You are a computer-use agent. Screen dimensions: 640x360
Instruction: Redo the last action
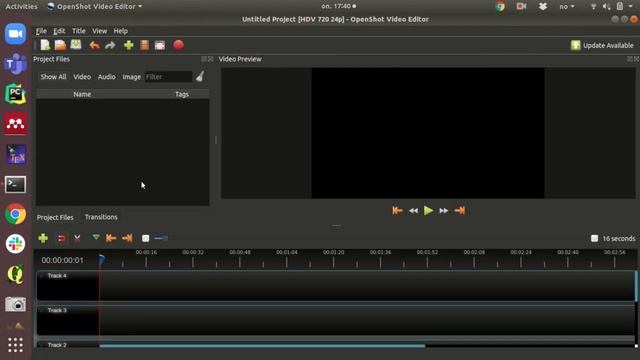(110, 45)
